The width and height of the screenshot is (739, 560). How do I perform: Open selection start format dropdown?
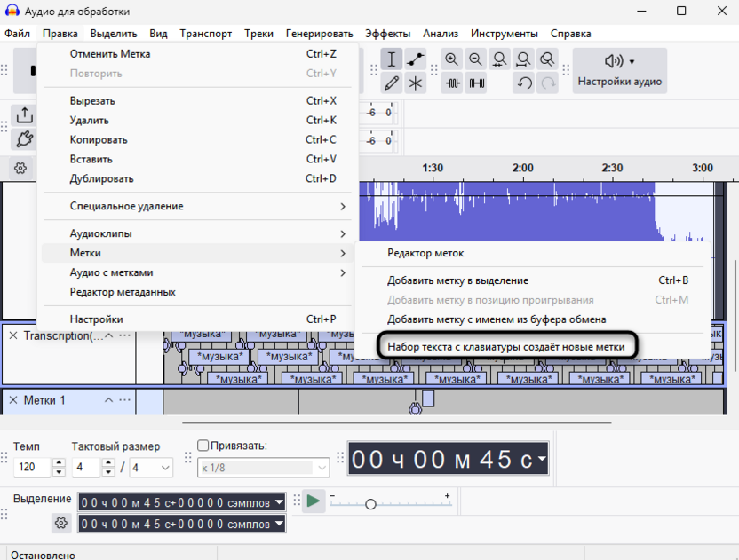(280, 502)
